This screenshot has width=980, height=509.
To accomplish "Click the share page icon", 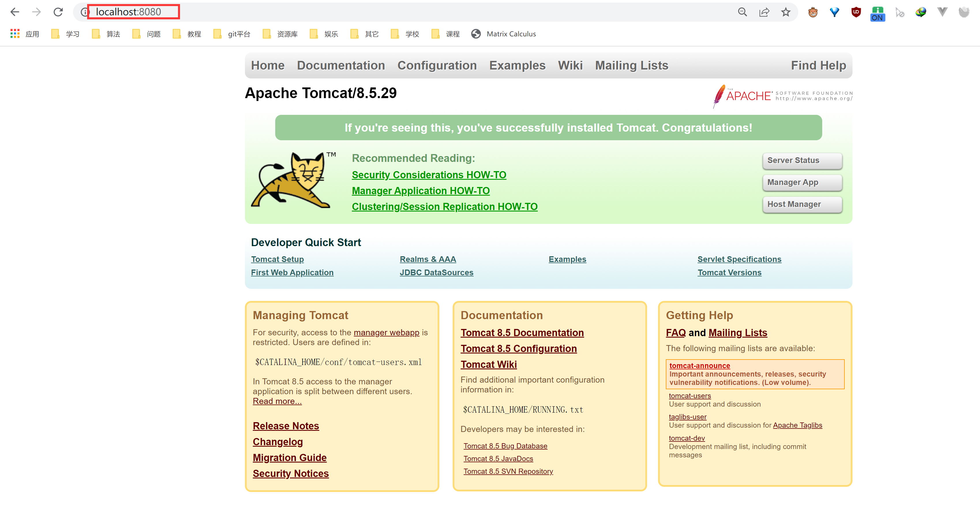I will point(764,12).
